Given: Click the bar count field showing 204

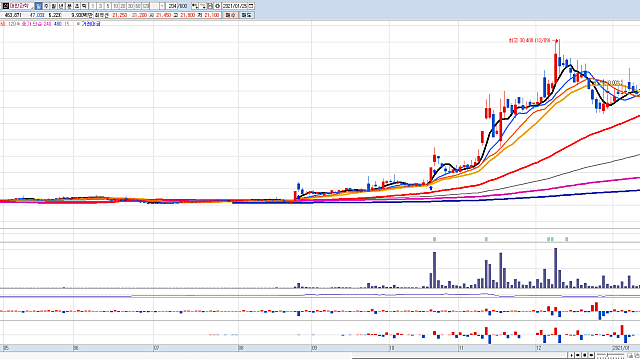Looking at the screenshot, I should (172, 6).
